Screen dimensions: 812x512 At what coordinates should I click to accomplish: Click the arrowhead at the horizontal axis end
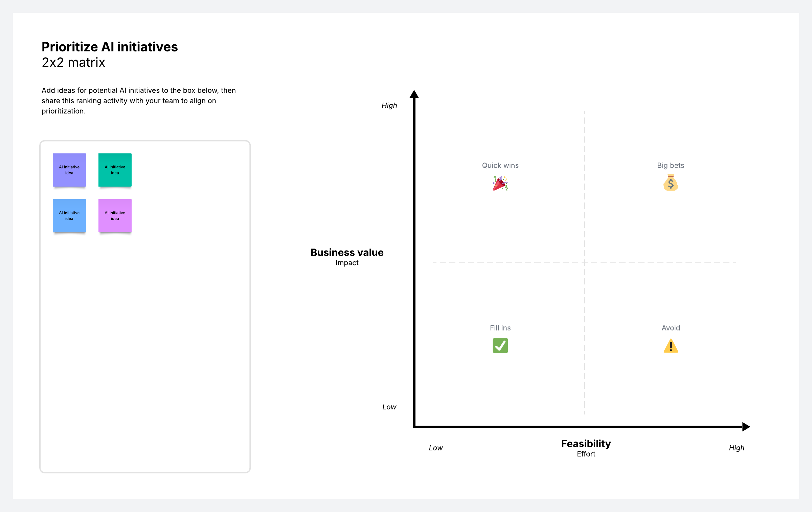click(746, 427)
